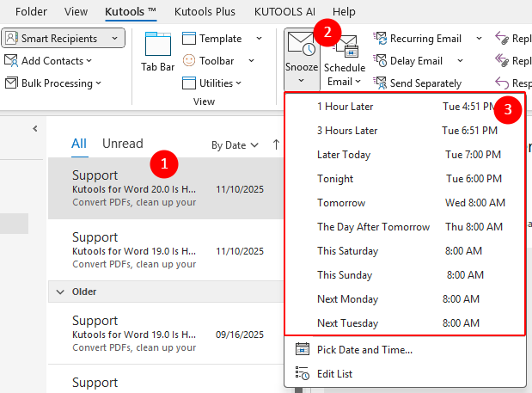Open the Kutools Plus tab

pyautogui.click(x=205, y=11)
